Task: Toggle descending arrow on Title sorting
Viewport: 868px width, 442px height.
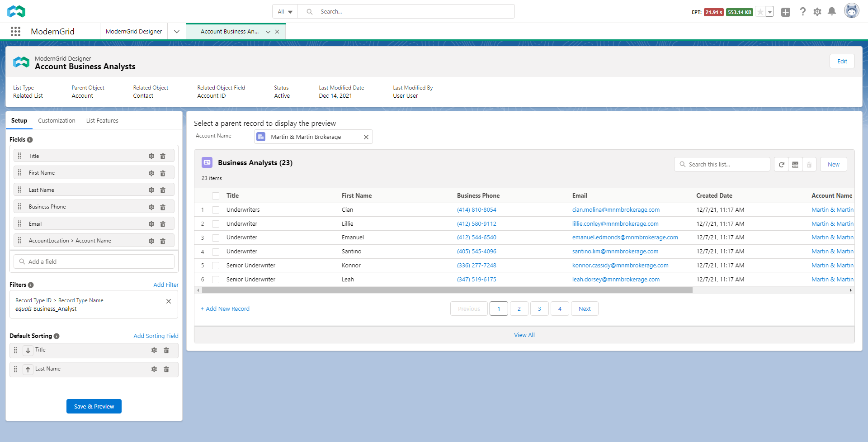Action: 28,351
